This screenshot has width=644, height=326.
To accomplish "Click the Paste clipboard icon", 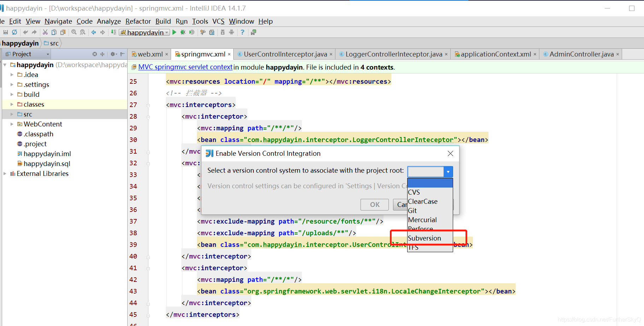I will [63, 32].
